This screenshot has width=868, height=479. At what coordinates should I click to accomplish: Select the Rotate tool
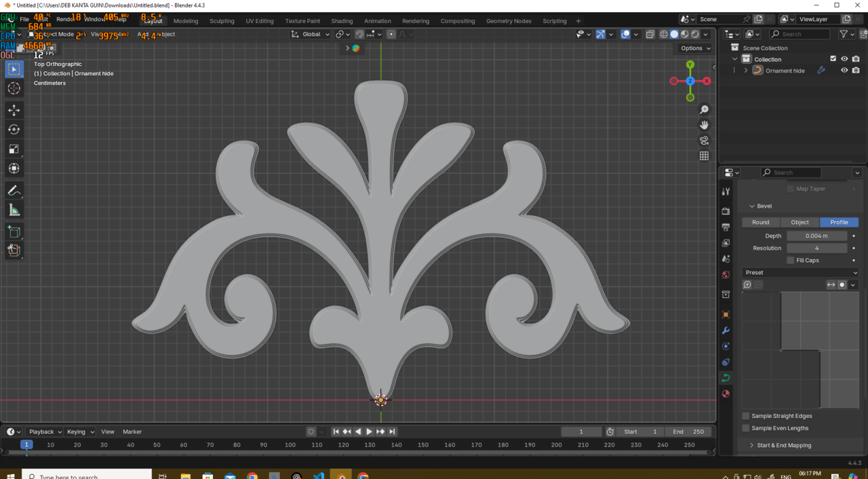click(x=14, y=130)
